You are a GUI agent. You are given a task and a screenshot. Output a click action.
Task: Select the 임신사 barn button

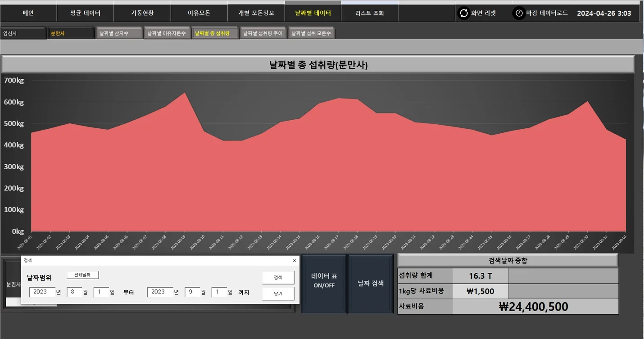(x=23, y=33)
